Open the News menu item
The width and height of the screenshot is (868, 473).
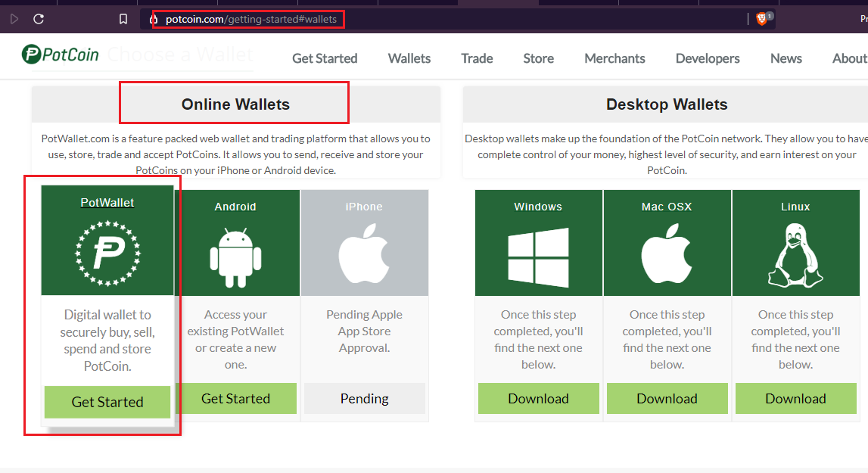[786, 58]
